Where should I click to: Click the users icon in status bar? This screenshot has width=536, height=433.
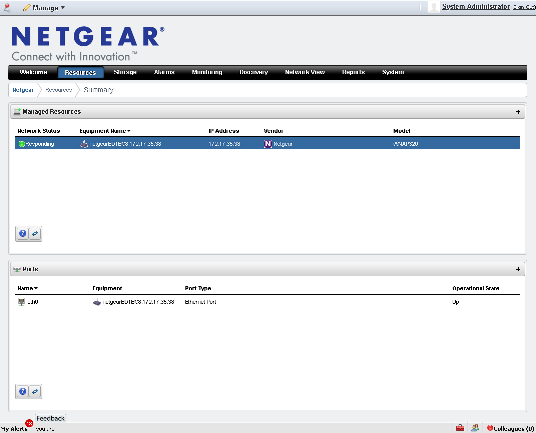(x=475, y=428)
